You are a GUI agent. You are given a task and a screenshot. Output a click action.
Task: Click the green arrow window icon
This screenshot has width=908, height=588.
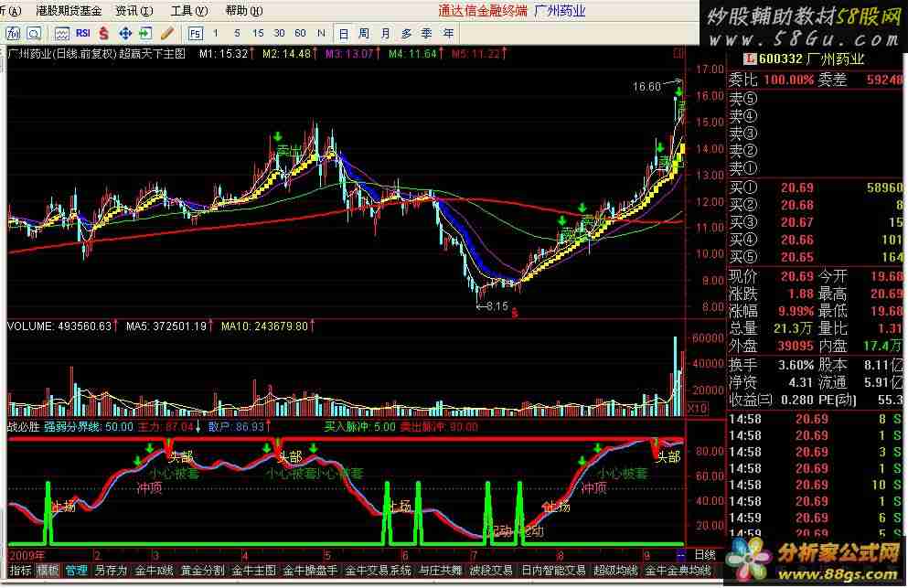coord(144,34)
